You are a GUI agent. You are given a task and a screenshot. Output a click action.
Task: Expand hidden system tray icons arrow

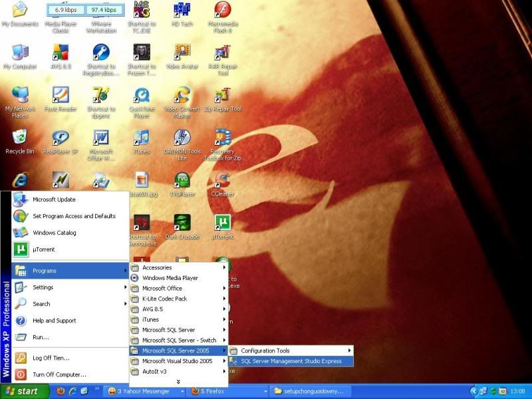(x=473, y=392)
